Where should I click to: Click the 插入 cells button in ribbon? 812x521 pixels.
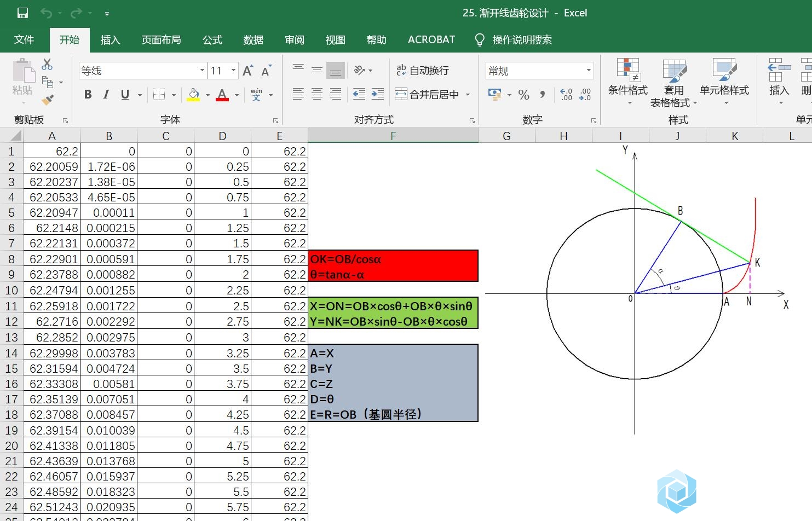[779, 82]
